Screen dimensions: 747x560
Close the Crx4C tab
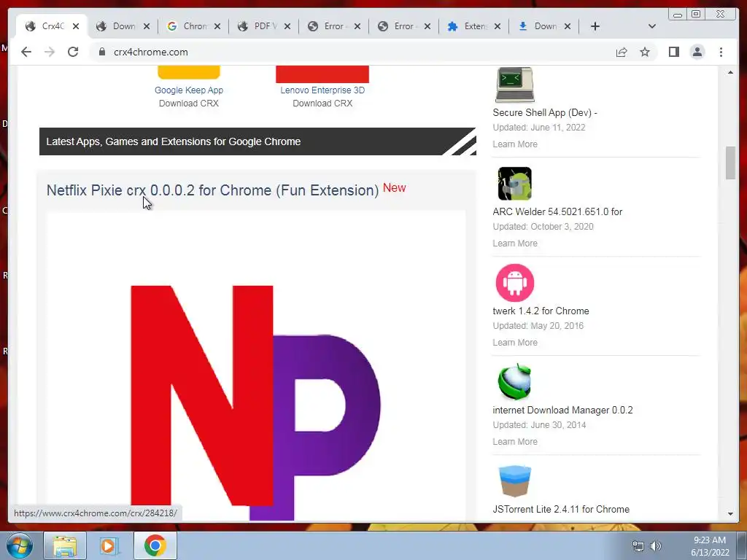[x=76, y=26]
